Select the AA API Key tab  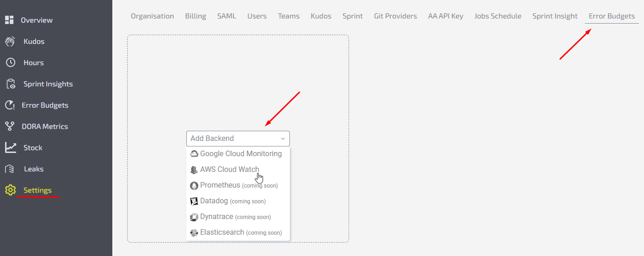point(445,16)
